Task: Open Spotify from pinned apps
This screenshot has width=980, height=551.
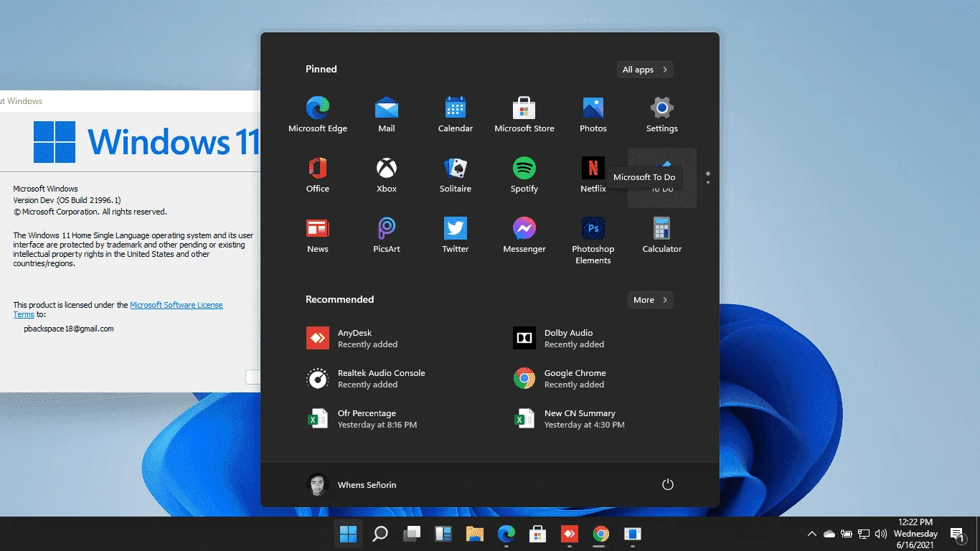Action: [524, 175]
